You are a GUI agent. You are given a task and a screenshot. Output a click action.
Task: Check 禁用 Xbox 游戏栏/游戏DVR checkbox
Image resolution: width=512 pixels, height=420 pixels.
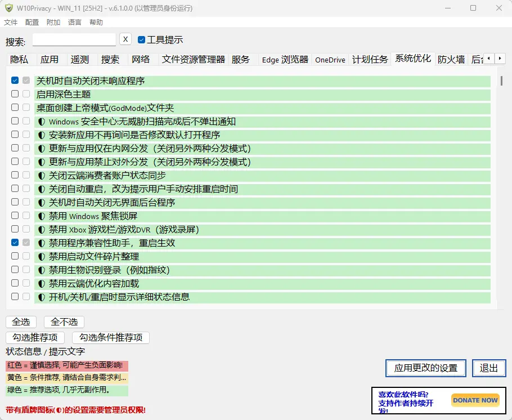[x=15, y=229]
